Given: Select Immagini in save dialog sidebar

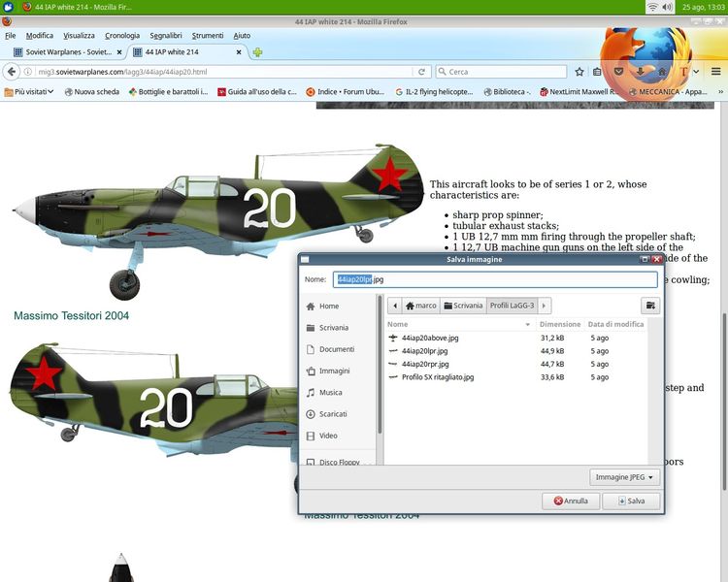Looking at the screenshot, I should click(334, 371).
